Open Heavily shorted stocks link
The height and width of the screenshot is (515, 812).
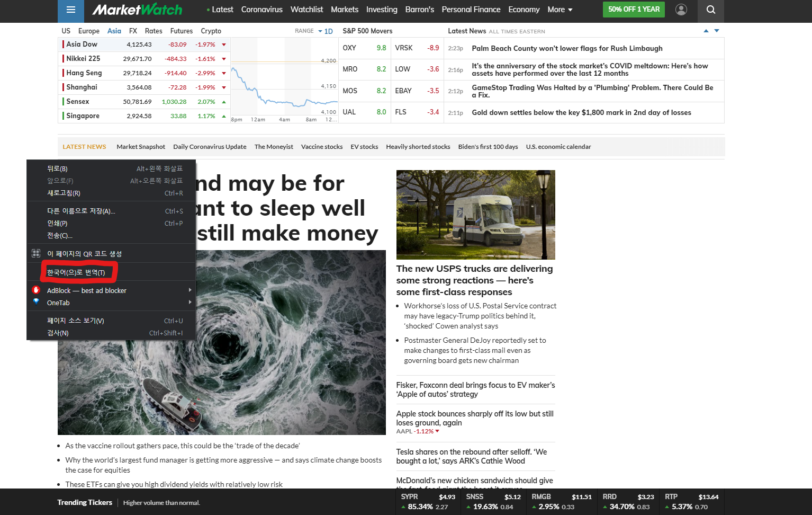(x=418, y=147)
